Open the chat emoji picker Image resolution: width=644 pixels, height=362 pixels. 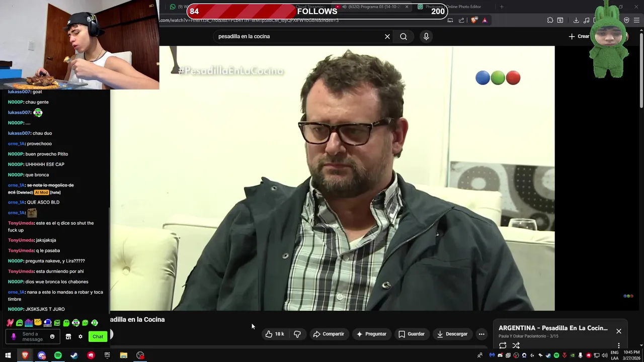tap(52, 336)
